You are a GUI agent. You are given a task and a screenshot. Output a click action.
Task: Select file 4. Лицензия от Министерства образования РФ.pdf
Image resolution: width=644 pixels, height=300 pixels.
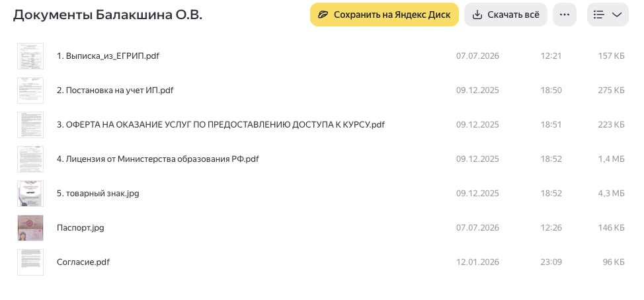[x=158, y=159]
